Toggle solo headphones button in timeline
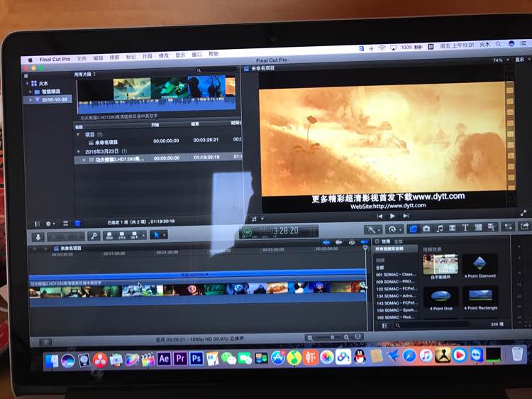This screenshot has width=532, height=399. coord(352,242)
